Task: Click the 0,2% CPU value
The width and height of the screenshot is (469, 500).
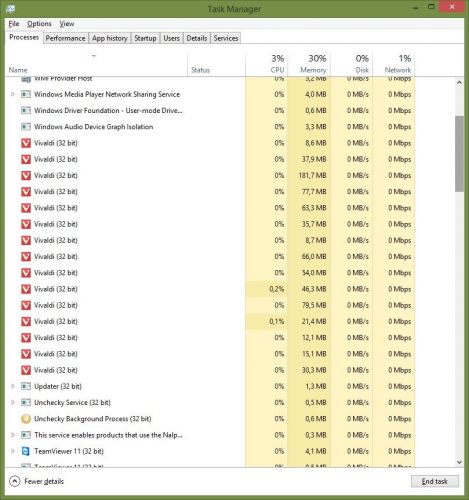Action: pos(277,289)
